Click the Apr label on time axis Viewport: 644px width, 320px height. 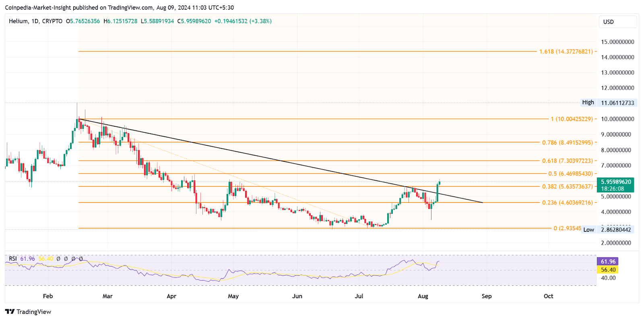[171, 296]
